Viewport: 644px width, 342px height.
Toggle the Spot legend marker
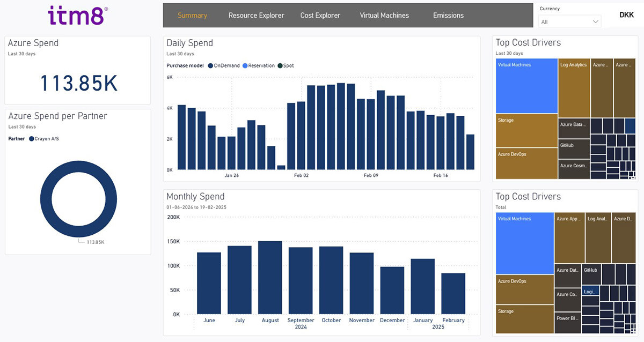[x=280, y=66]
